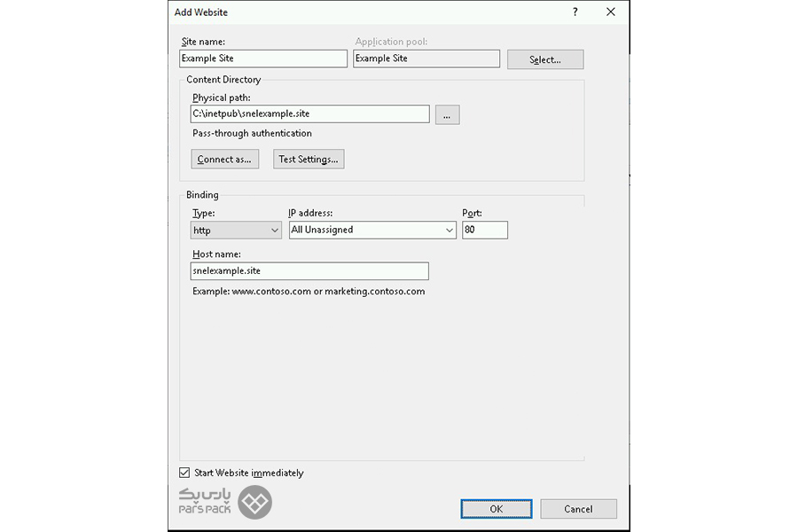The height and width of the screenshot is (532, 798).
Task: Click the Physical path input field
Action: tap(310, 114)
